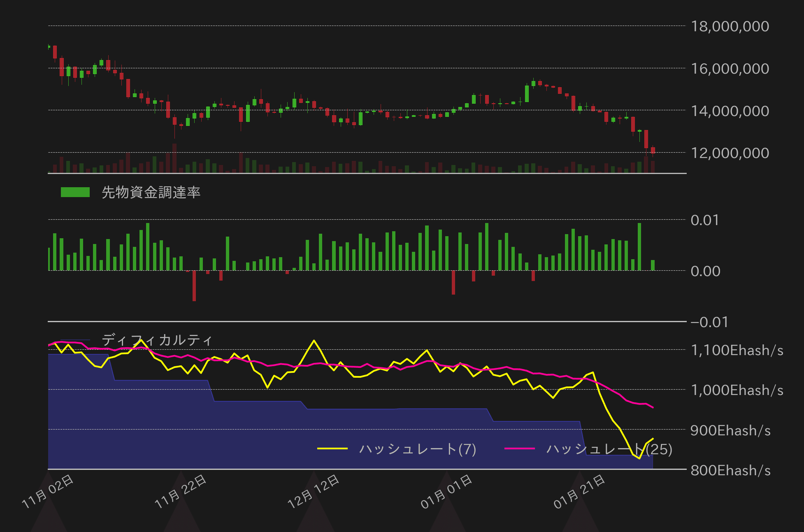804x532 pixels.
Task: Select the deepest red negative funding bar
Action: click(x=194, y=286)
